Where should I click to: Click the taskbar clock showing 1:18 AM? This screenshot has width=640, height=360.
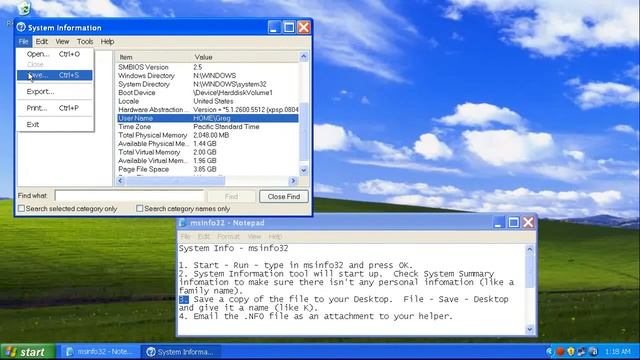618,351
